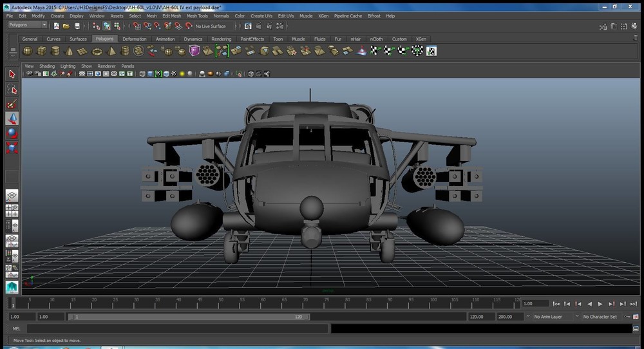Toggle the viewport grid display icon

pyautogui.click(x=82, y=74)
